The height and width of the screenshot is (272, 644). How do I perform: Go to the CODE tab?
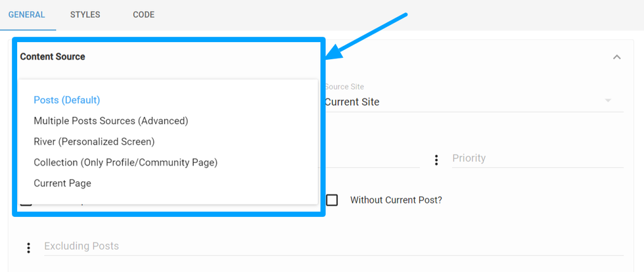(143, 14)
